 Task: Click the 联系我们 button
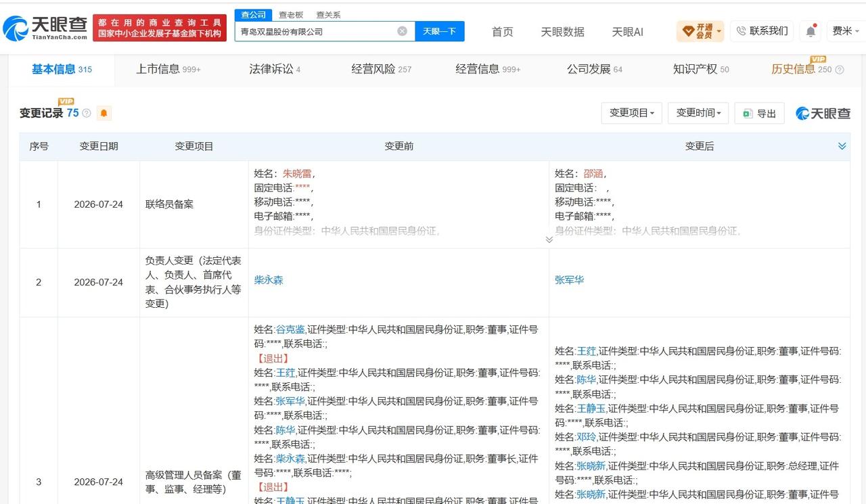coord(762,31)
